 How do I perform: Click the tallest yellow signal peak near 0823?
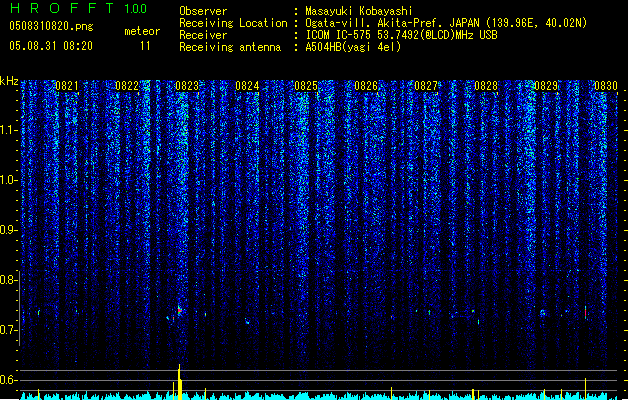(x=180, y=382)
